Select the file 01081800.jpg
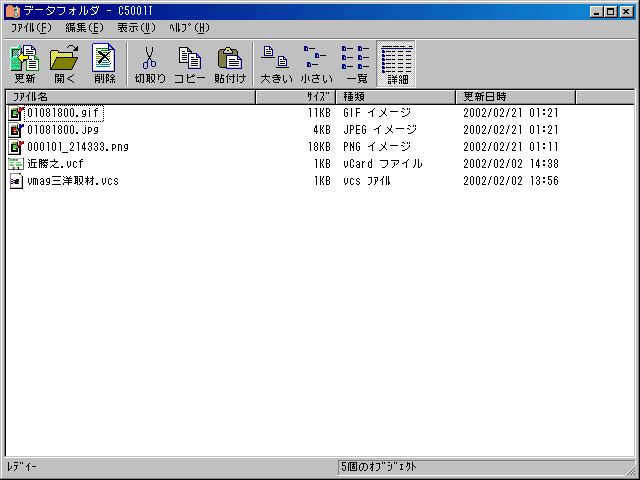640x480 pixels. [x=62, y=130]
